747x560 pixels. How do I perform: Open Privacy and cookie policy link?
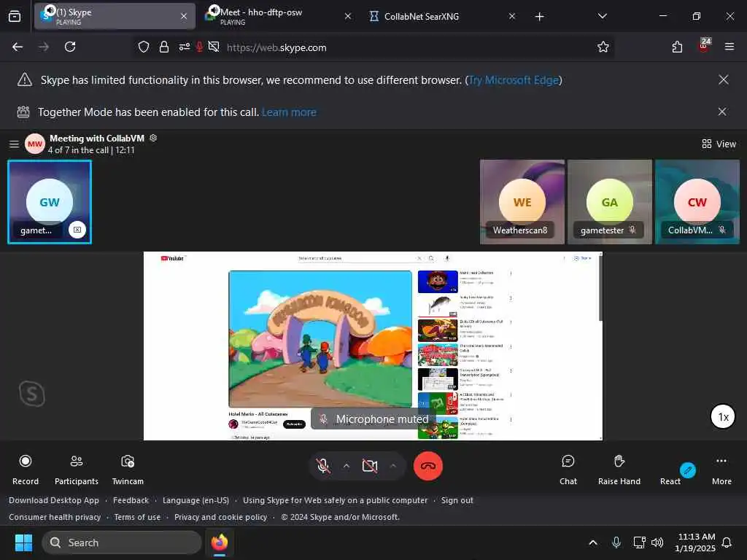click(x=220, y=517)
